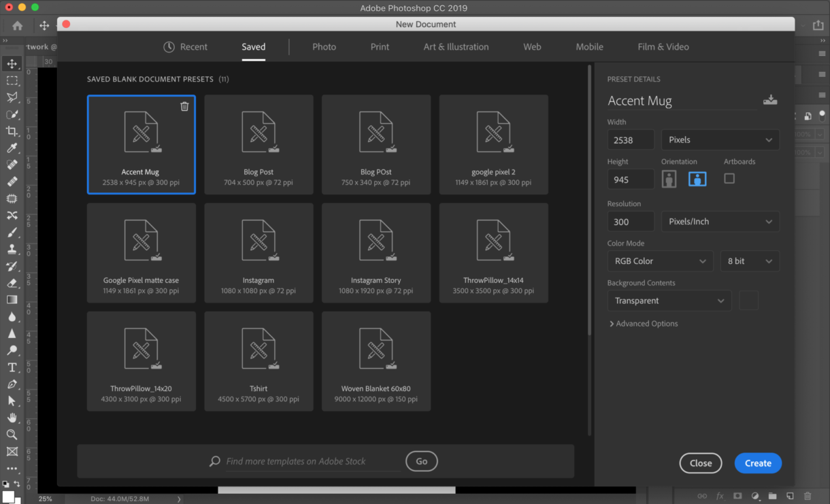This screenshot has width=830, height=504.
Task: Select the Crop tool
Action: point(12,131)
